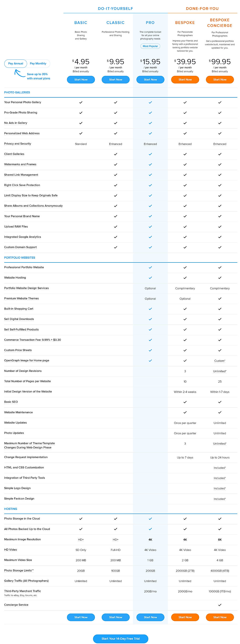The image size is (240, 644).
Task: Click Bespoke checkmark next to Website Maintenance
Action: coord(185,412)
